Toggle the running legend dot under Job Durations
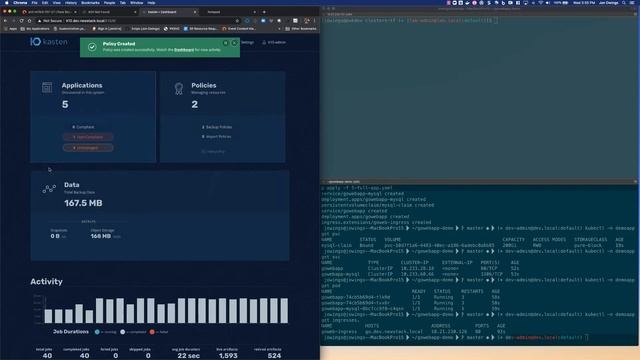 tap(97, 332)
